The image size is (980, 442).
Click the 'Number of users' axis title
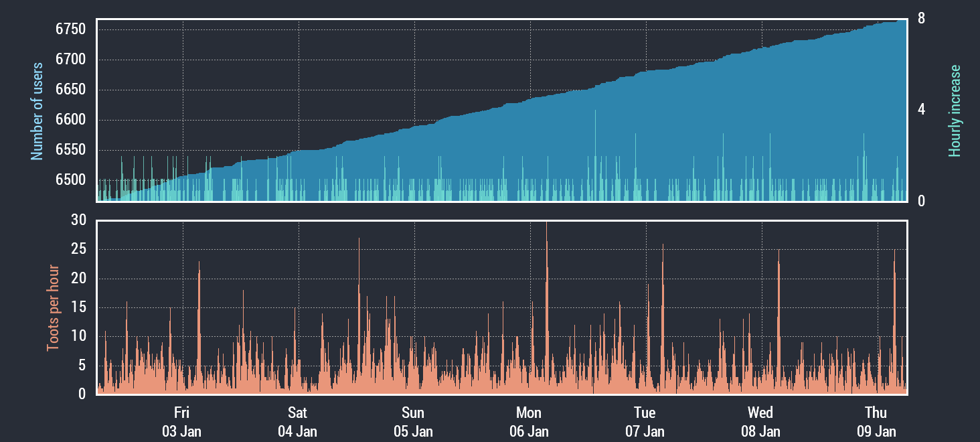coord(37,111)
